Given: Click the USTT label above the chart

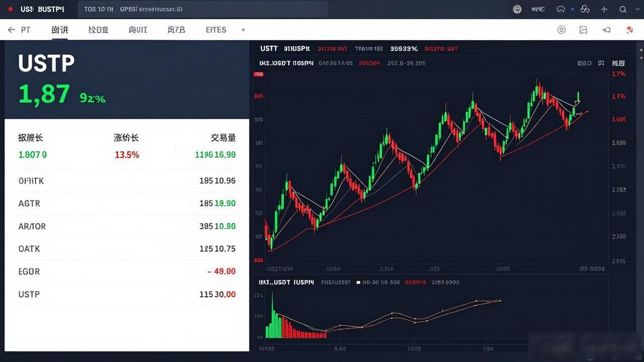Looking at the screenshot, I should [269, 49].
